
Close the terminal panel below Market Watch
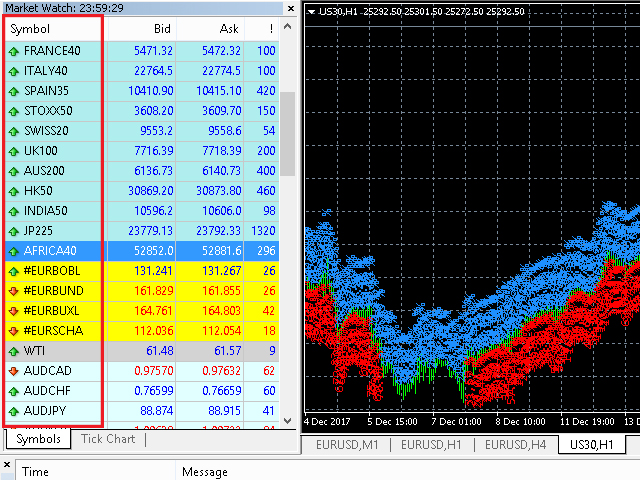(x=7, y=464)
